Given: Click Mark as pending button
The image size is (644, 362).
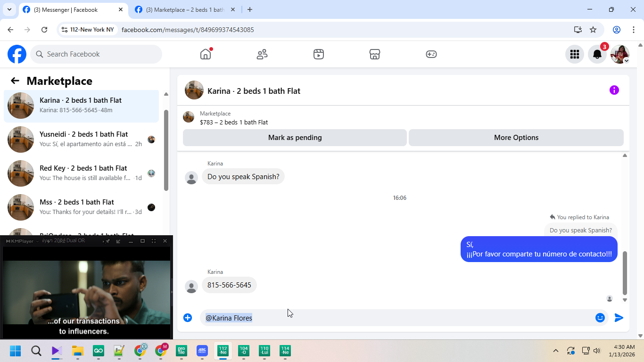Looking at the screenshot, I should click(x=295, y=138).
